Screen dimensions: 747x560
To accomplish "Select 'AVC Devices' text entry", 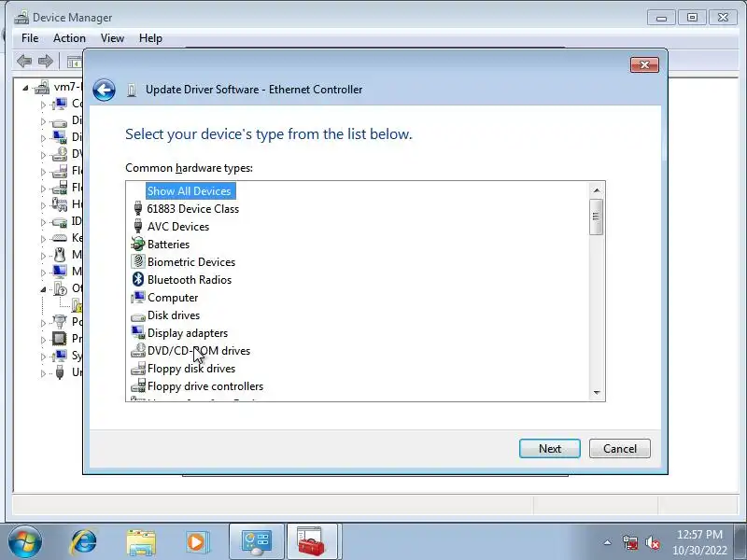I will [178, 226].
